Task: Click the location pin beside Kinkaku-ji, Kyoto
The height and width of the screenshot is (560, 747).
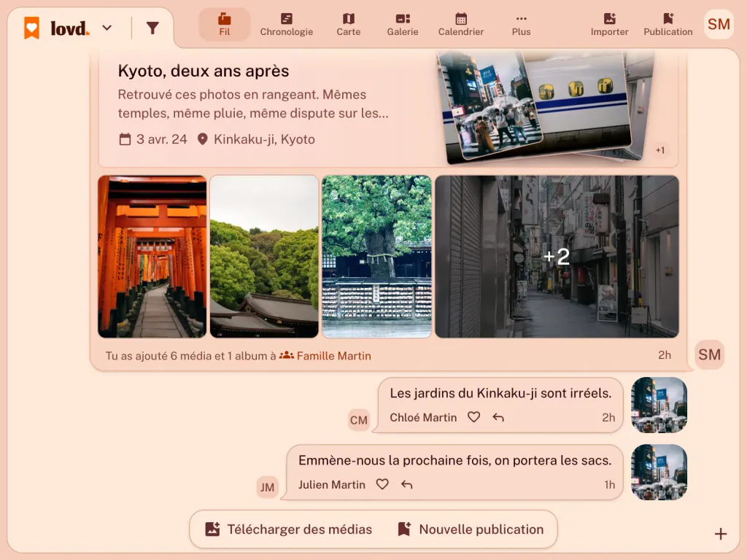Action: click(203, 139)
